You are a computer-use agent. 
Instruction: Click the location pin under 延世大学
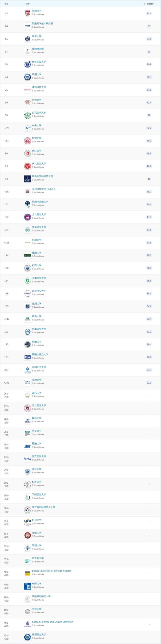(x=33, y=40)
